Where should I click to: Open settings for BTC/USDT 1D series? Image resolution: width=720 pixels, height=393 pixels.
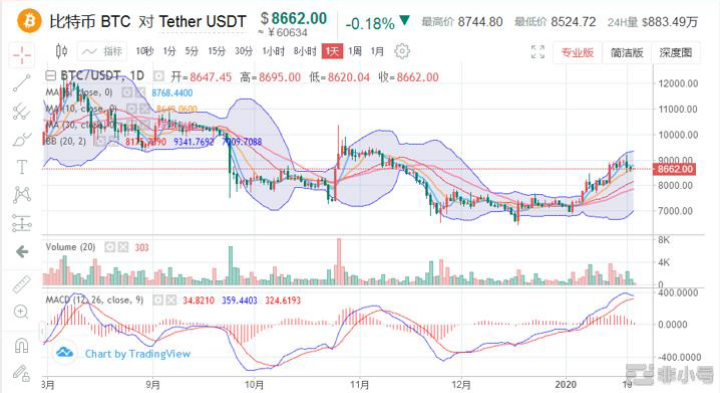click(159, 76)
